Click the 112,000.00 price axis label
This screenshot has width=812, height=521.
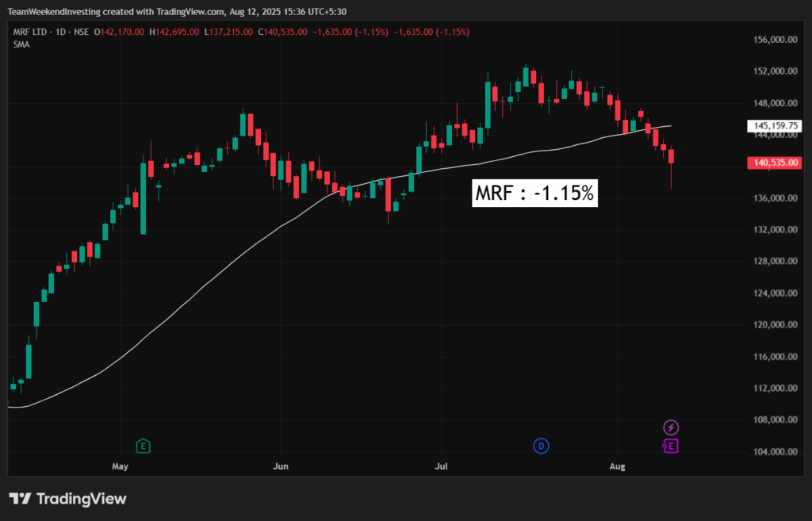pos(776,389)
